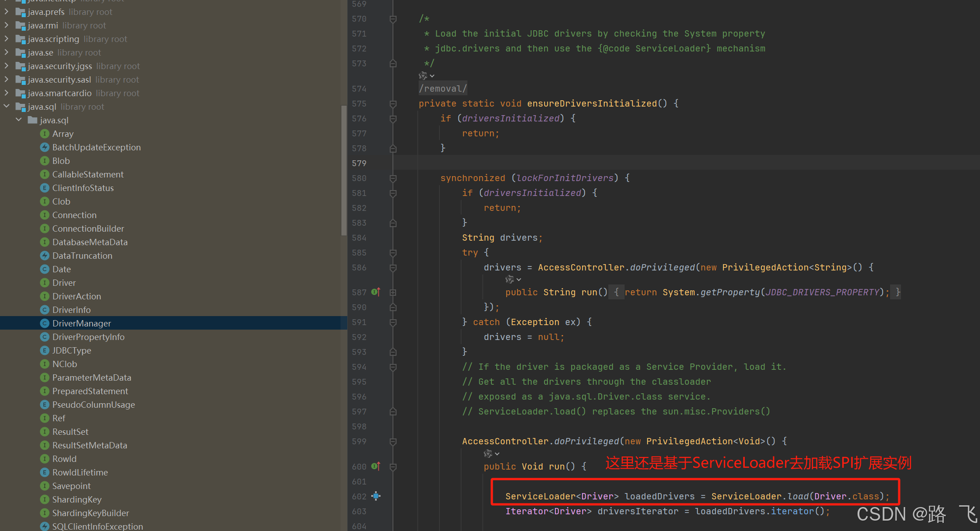The image size is (980, 531).
Task: Click the folded /removal/ annotation text
Action: pyautogui.click(x=443, y=88)
